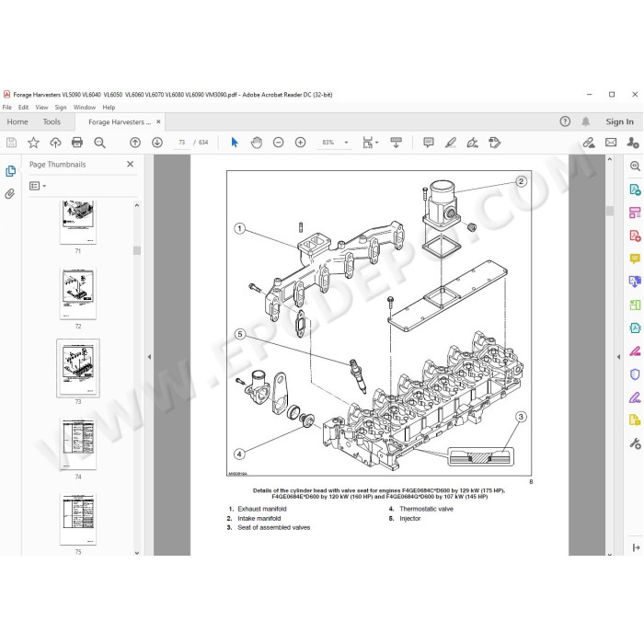
Task: Click the scrolling mode toolbar icon
Action: pos(396,143)
